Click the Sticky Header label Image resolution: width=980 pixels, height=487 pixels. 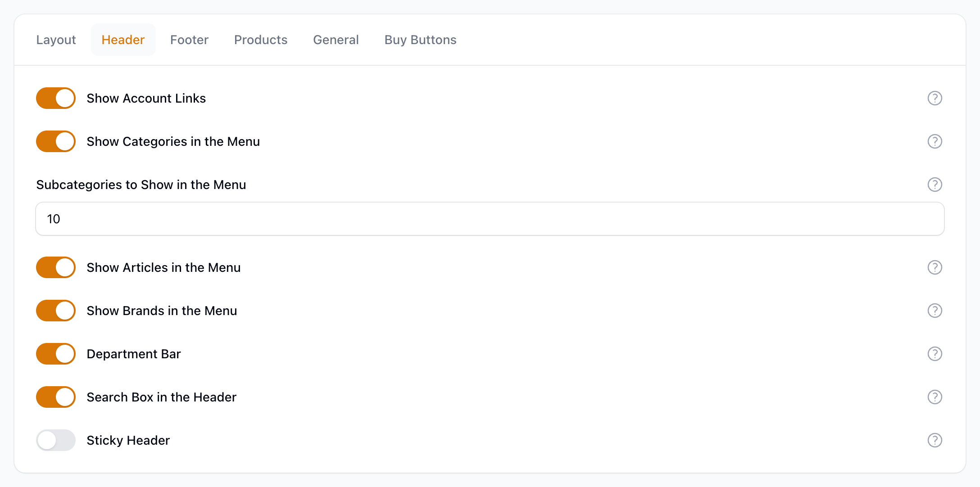(128, 440)
